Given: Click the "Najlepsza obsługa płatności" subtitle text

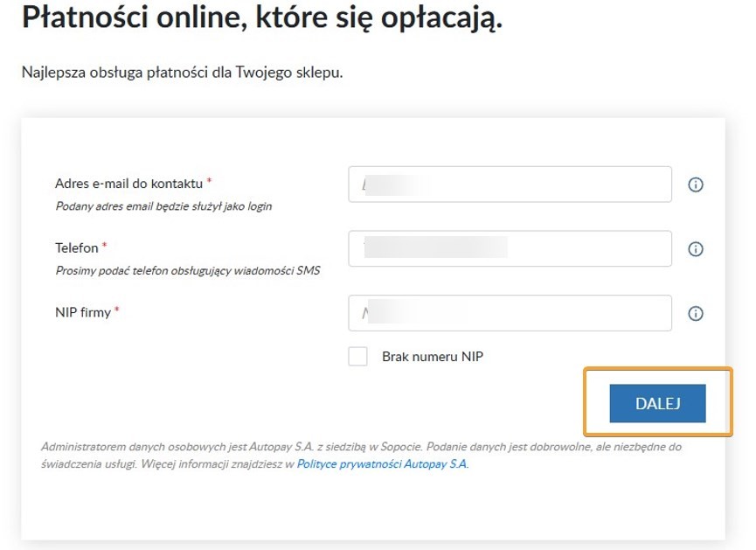Looking at the screenshot, I should pyautogui.click(x=182, y=72).
